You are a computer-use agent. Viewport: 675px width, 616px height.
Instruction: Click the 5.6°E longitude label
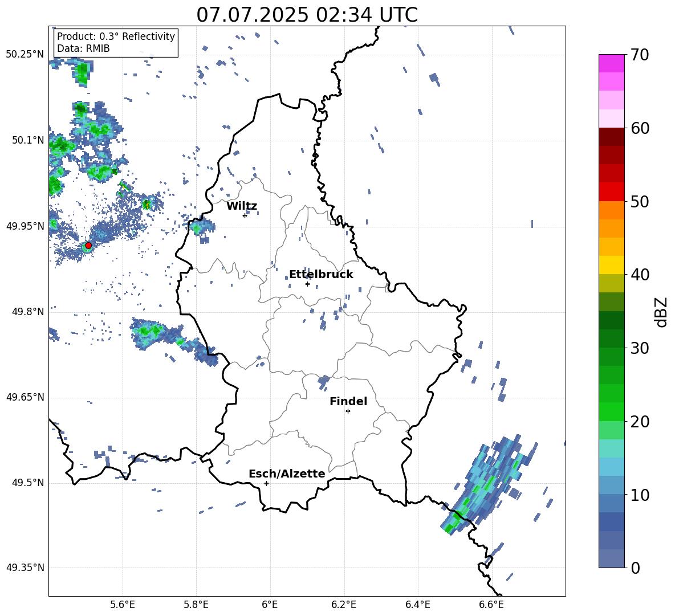pos(123,605)
